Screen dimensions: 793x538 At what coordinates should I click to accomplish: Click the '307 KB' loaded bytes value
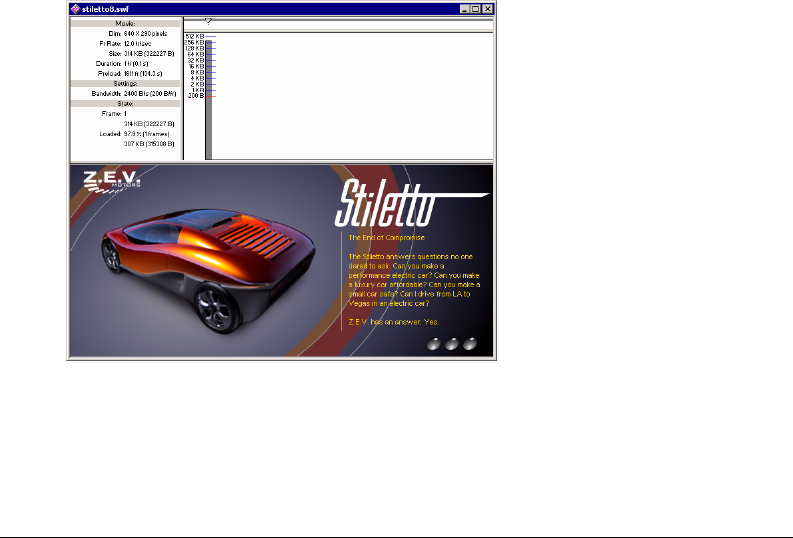pos(149,144)
